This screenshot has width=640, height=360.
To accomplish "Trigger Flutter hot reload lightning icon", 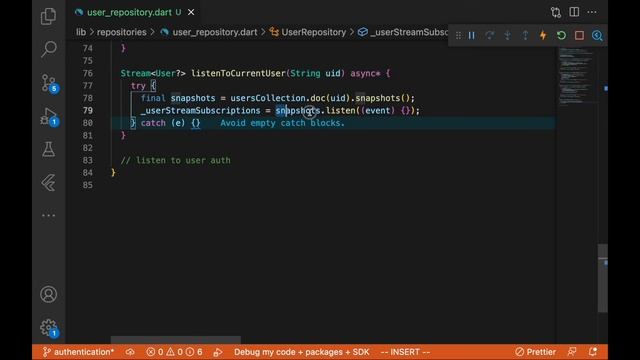I will click(x=543, y=36).
